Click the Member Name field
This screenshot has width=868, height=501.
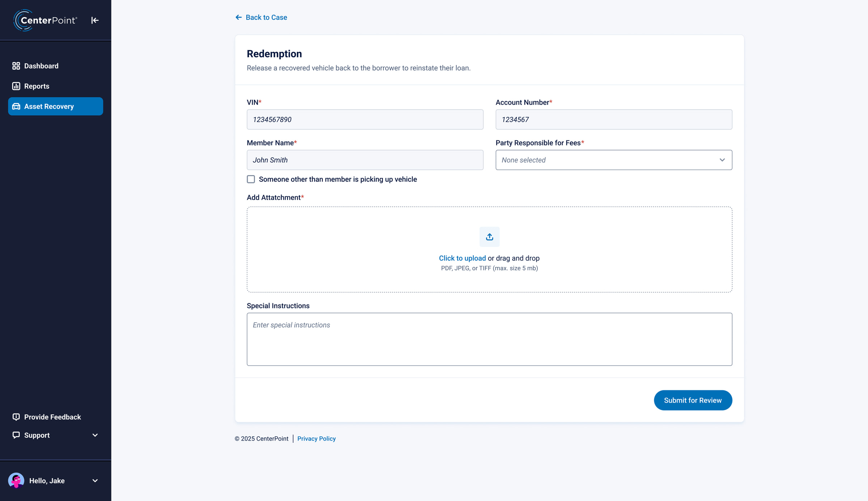point(365,160)
